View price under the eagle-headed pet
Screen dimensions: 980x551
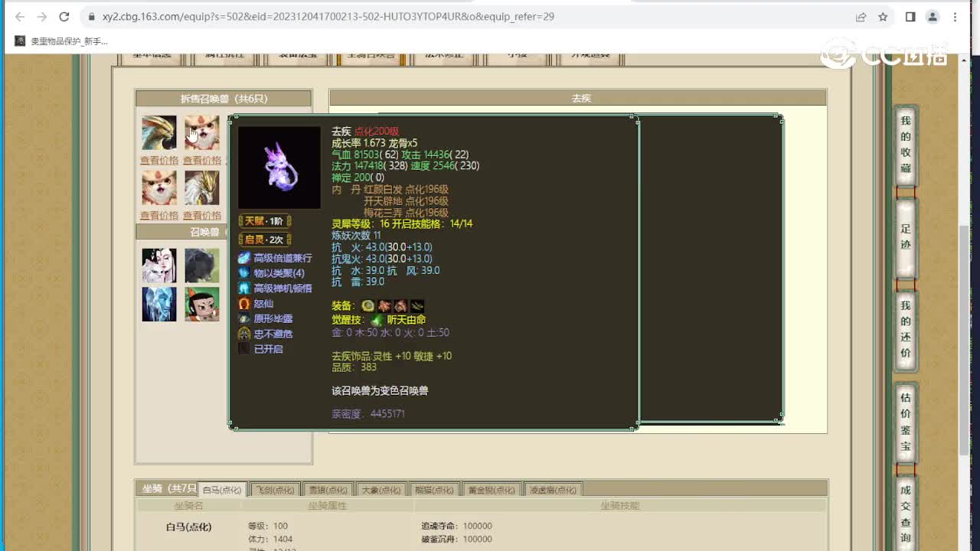(x=159, y=161)
